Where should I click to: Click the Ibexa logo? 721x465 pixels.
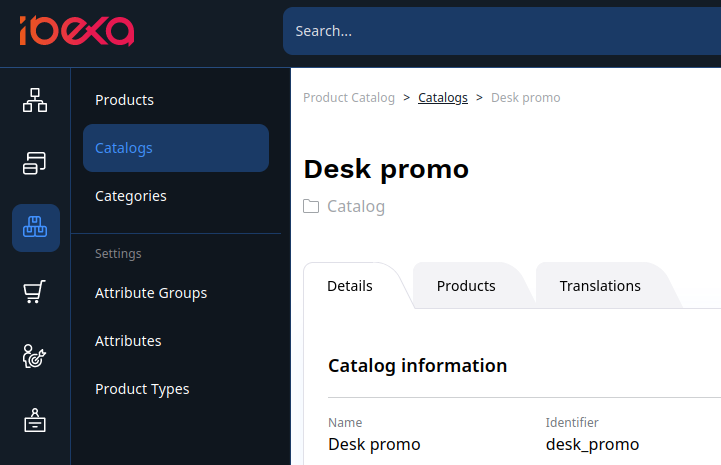(77, 31)
